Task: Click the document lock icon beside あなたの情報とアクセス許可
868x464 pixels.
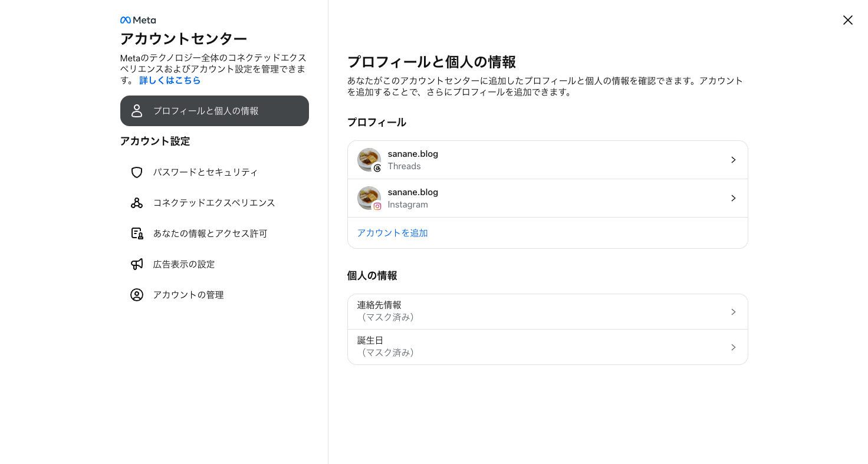Action: tap(137, 233)
